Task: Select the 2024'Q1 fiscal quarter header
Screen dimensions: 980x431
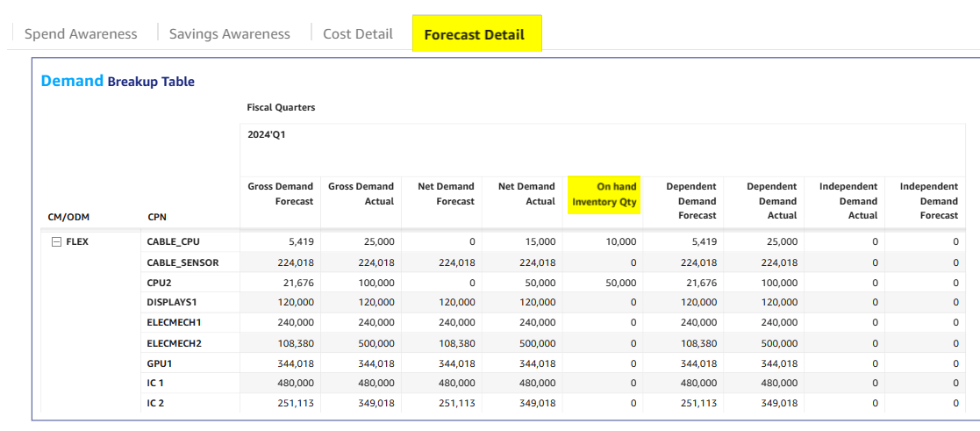Action: click(x=267, y=134)
